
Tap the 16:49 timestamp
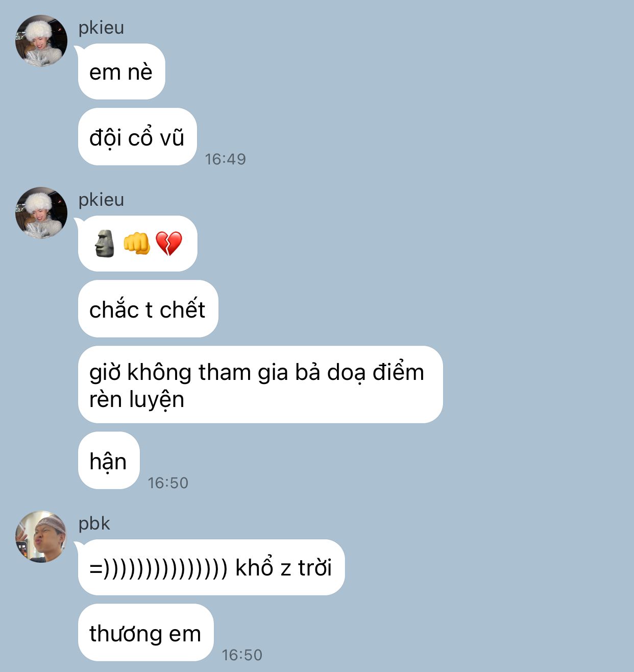pos(225,159)
